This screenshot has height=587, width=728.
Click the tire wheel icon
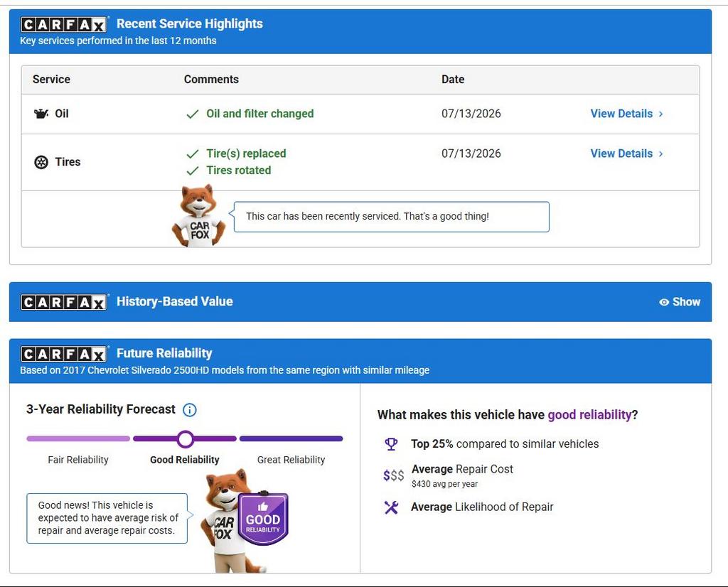click(x=41, y=162)
